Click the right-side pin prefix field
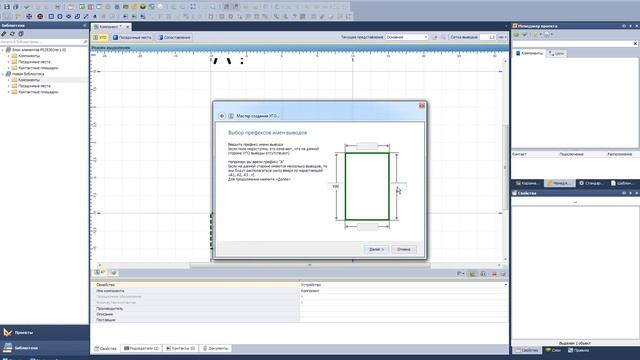This screenshot has width=640, height=360. click(x=399, y=186)
